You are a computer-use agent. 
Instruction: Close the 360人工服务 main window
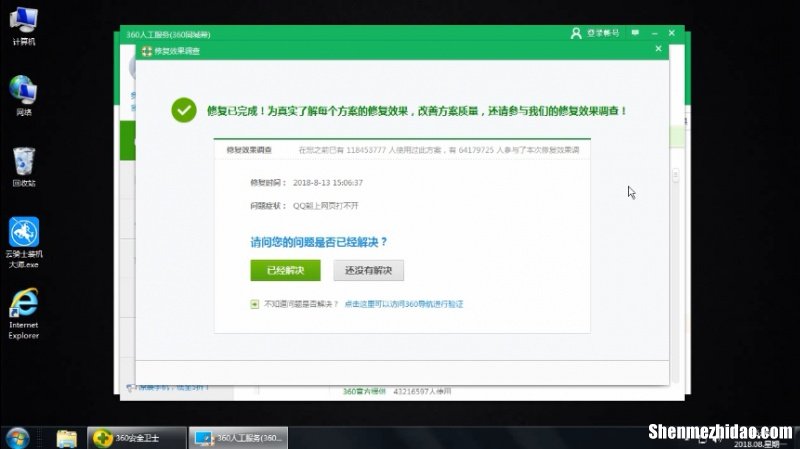[x=672, y=33]
